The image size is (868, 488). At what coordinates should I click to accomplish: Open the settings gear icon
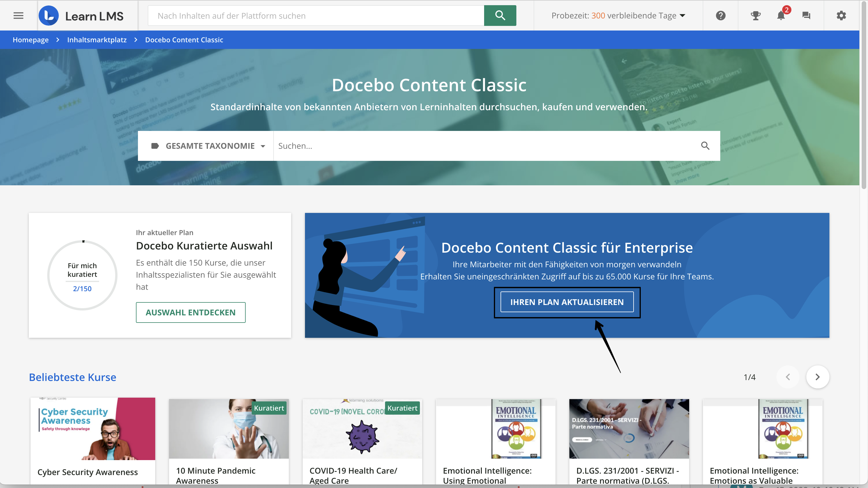coord(841,16)
